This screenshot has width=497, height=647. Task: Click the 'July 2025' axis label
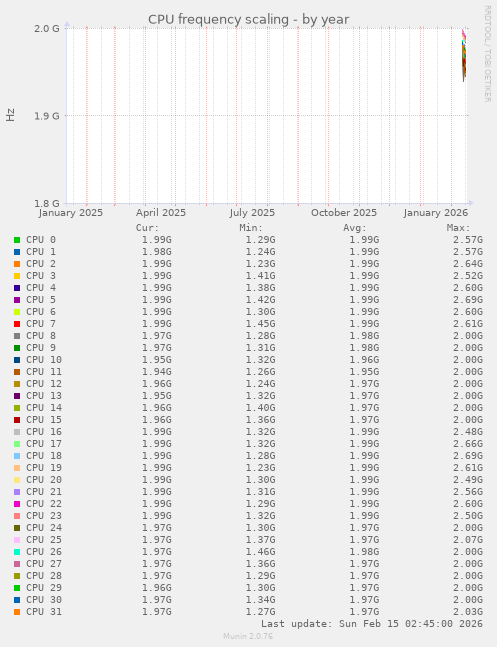(x=252, y=213)
